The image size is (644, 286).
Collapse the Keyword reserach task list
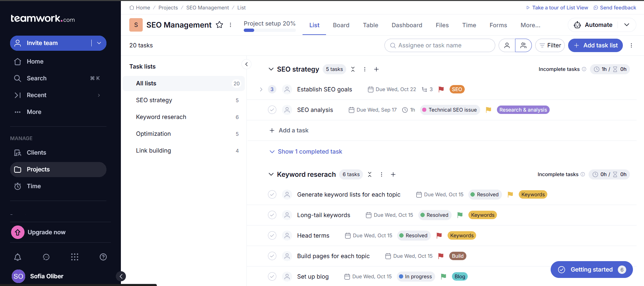(x=271, y=174)
